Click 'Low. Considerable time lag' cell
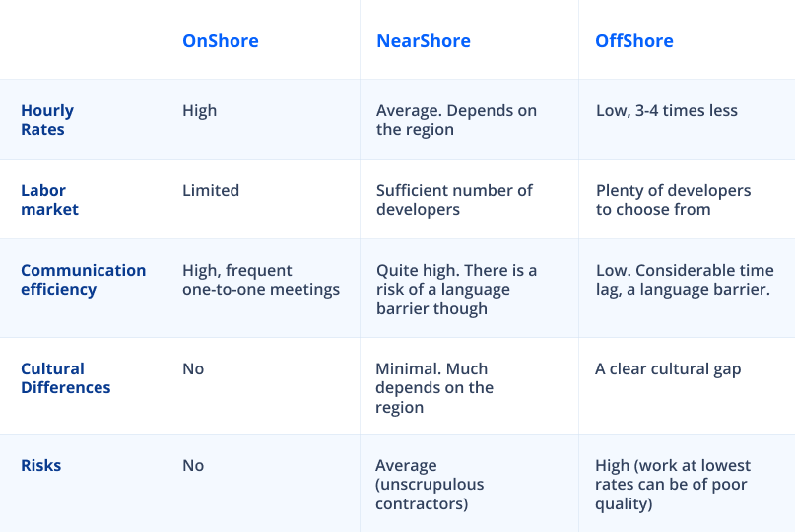 [685, 280]
